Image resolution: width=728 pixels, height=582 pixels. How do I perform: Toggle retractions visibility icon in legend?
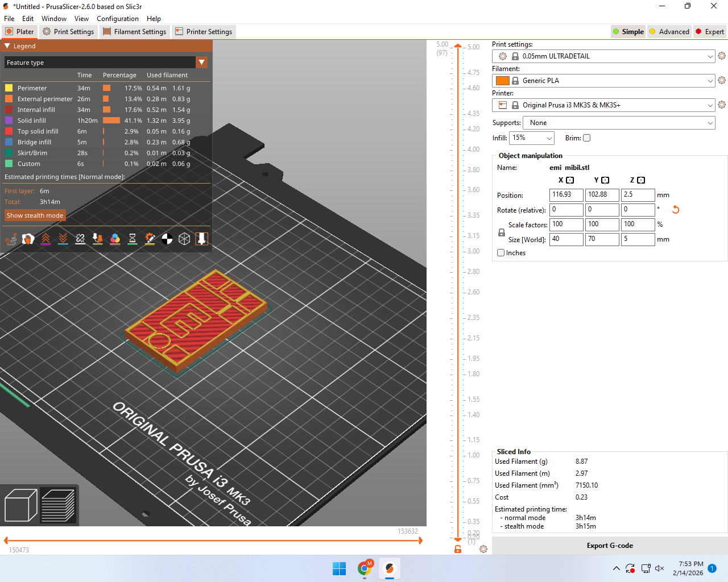tap(45, 239)
